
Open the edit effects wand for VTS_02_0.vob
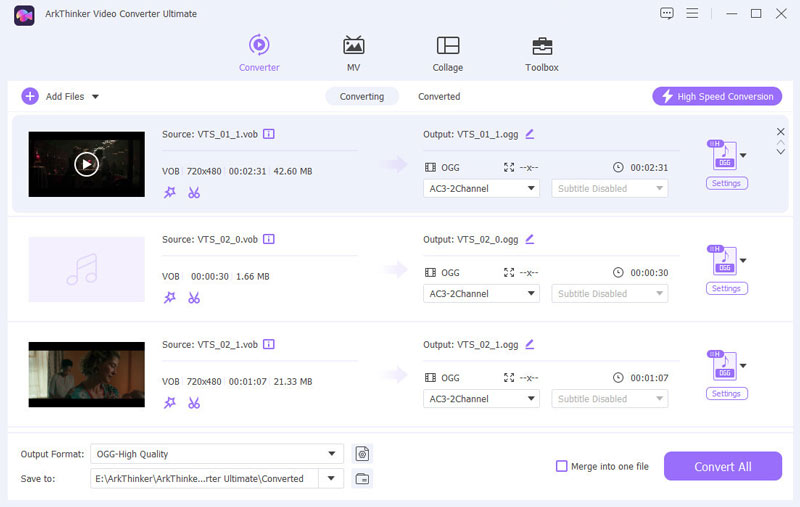click(169, 297)
